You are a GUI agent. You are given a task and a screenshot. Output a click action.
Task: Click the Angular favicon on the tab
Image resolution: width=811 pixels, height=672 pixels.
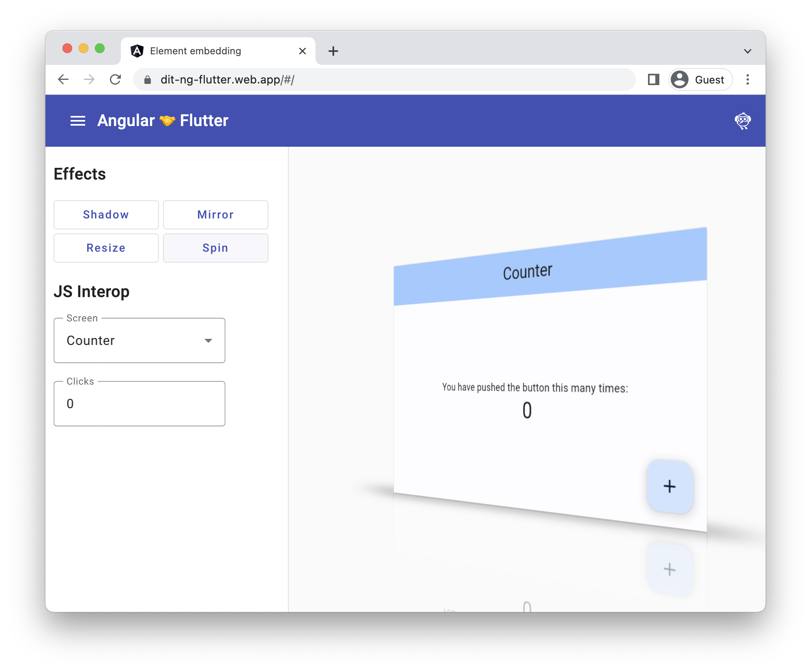[137, 51]
